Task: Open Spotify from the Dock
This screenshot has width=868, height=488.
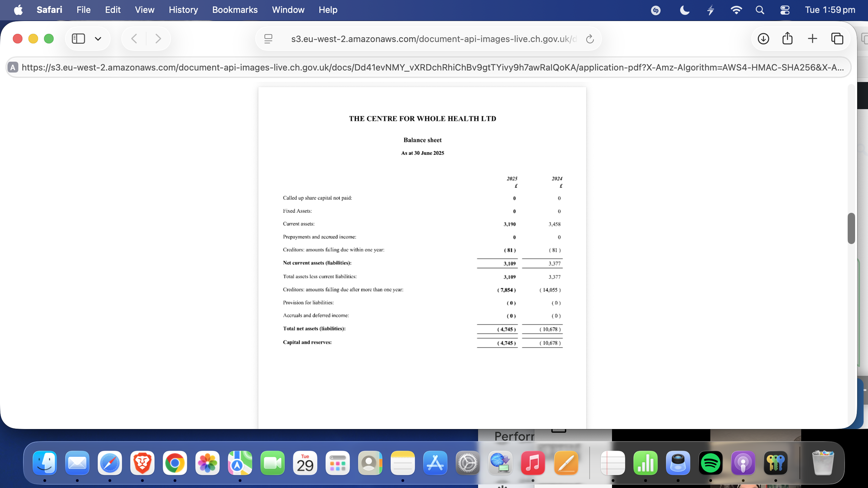Action: tap(711, 463)
